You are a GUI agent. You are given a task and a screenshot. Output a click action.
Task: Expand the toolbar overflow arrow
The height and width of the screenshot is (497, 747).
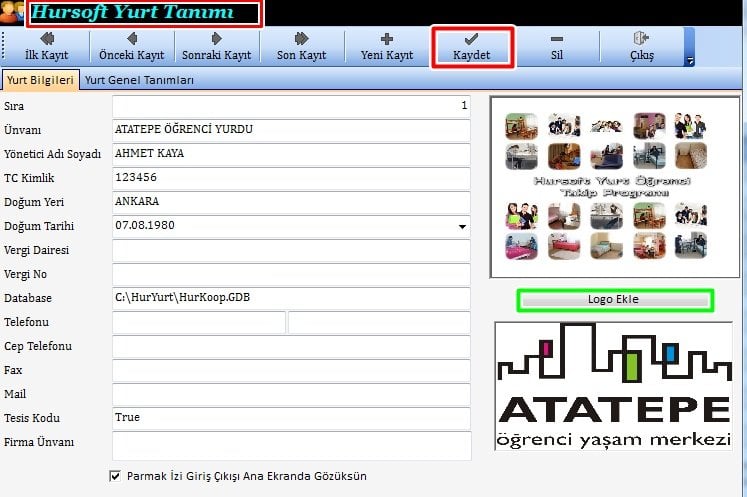(x=690, y=62)
